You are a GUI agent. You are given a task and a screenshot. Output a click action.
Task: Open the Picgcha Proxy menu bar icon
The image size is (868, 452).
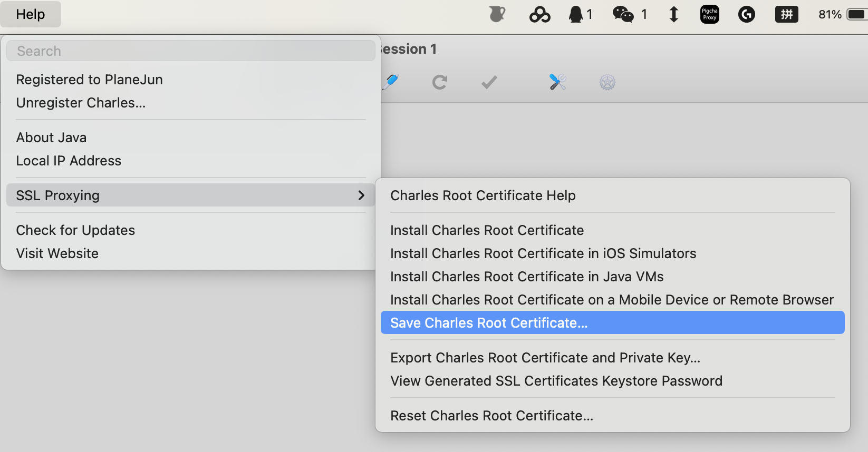(709, 14)
